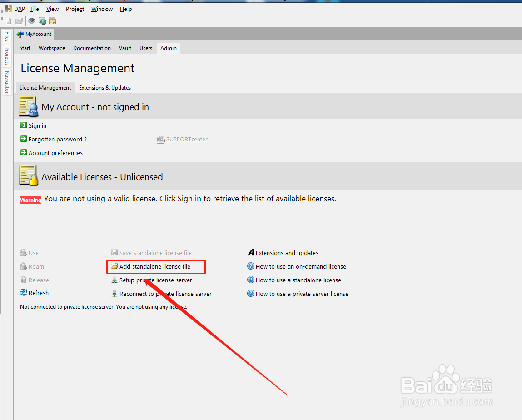Screen dimensions: 522x420
Task: Open How to use a standalone license
Action: [x=298, y=280]
